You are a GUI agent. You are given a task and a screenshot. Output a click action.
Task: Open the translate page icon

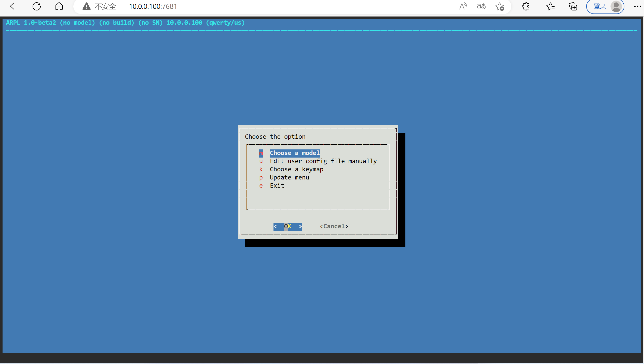tap(481, 6)
